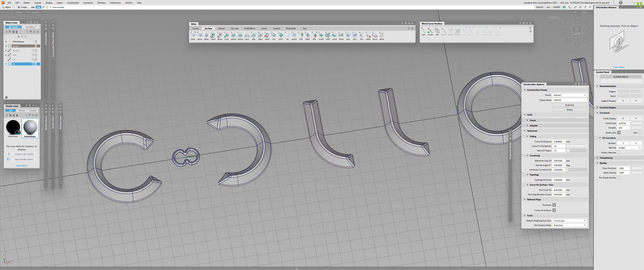Screen dimensions: 644x270
Task: Toggle visibility box of curves layer
Action: click(x=9, y=46)
